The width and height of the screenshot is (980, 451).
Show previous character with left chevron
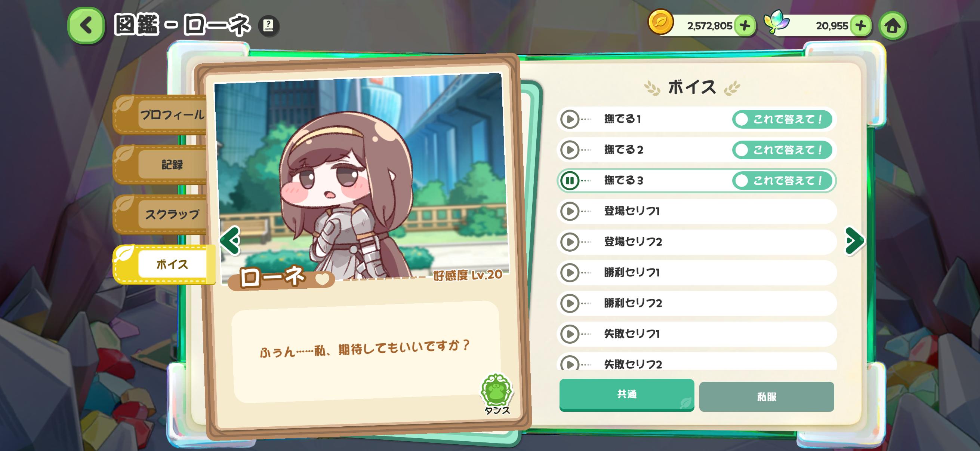click(230, 240)
